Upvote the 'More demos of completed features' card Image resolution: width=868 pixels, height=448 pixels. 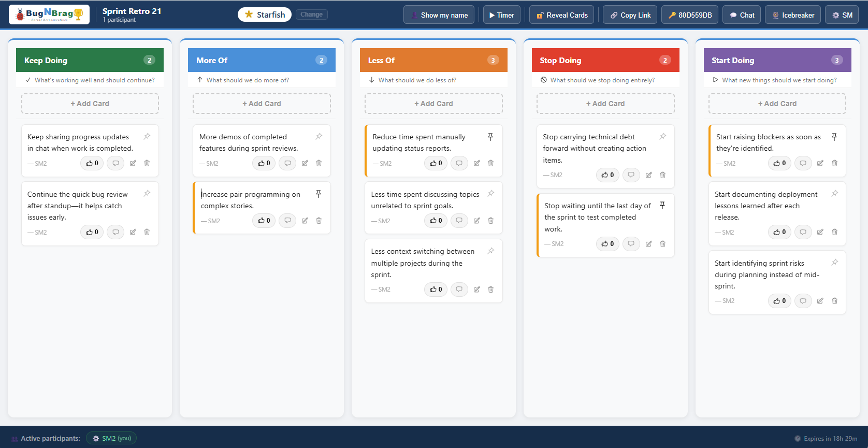(264, 163)
